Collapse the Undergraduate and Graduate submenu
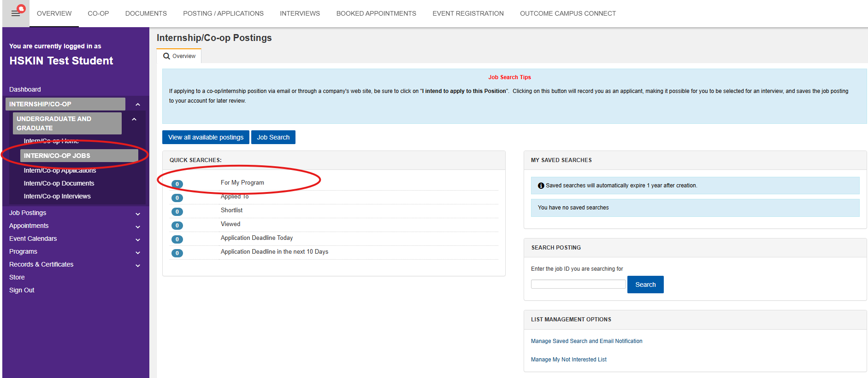Screen dimensions: 868x378 click(134, 119)
